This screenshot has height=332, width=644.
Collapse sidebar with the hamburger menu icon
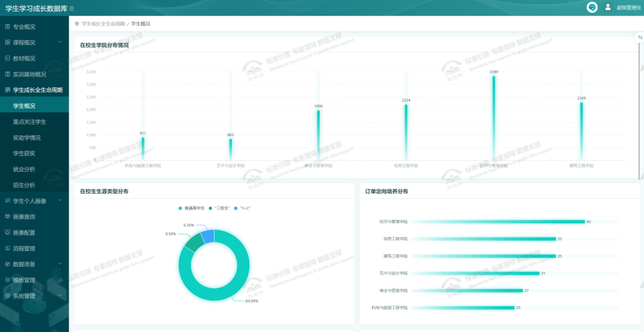tap(72, 8)
